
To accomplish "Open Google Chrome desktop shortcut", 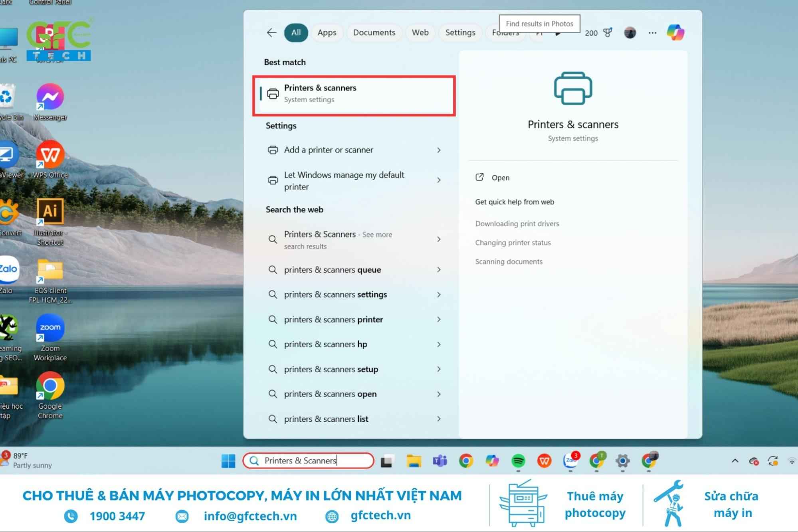I will point(50,396).
